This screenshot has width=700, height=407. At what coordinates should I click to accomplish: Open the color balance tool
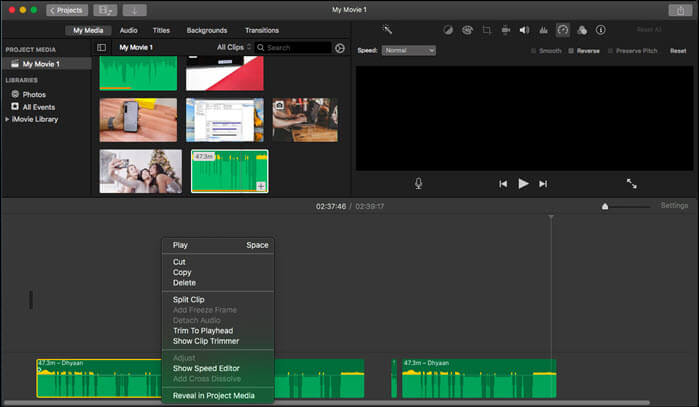coord(447,30)
